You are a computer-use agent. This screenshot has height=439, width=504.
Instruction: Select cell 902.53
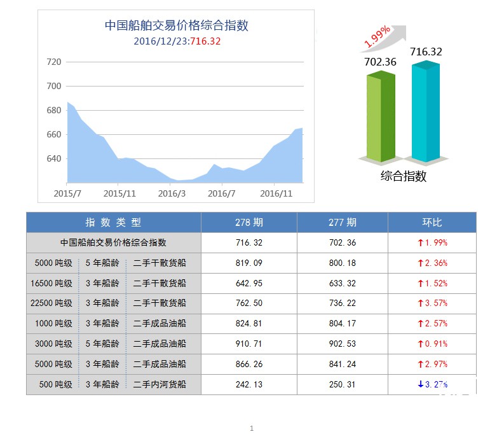pyautogui.click(x=343, y=344)
